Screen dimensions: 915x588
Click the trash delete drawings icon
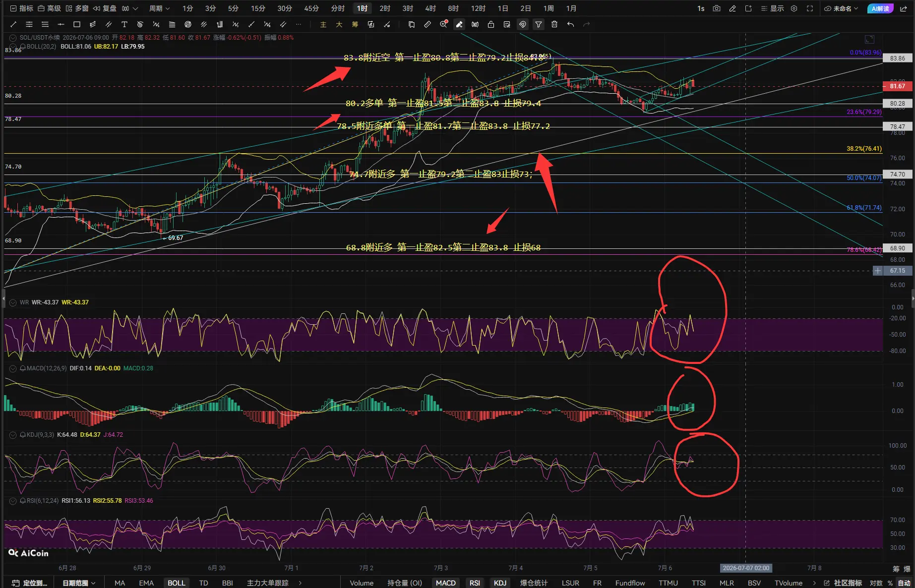554,24
